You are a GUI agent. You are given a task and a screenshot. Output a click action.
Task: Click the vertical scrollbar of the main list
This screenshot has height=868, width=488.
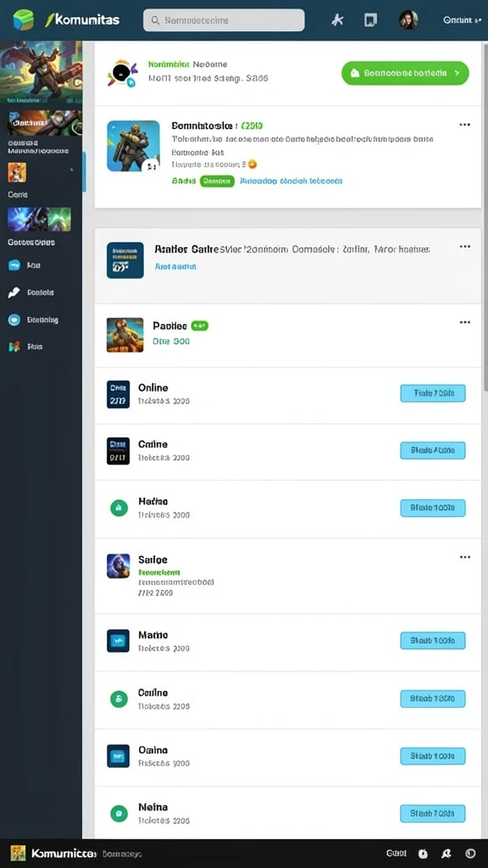485,216
